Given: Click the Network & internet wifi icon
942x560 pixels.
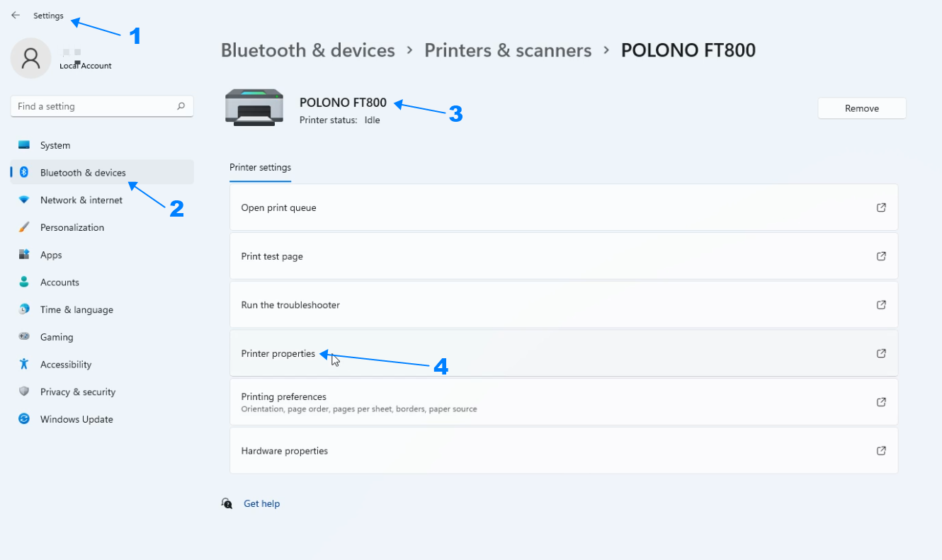Looking at the screenshot, I should coord(24,200).
